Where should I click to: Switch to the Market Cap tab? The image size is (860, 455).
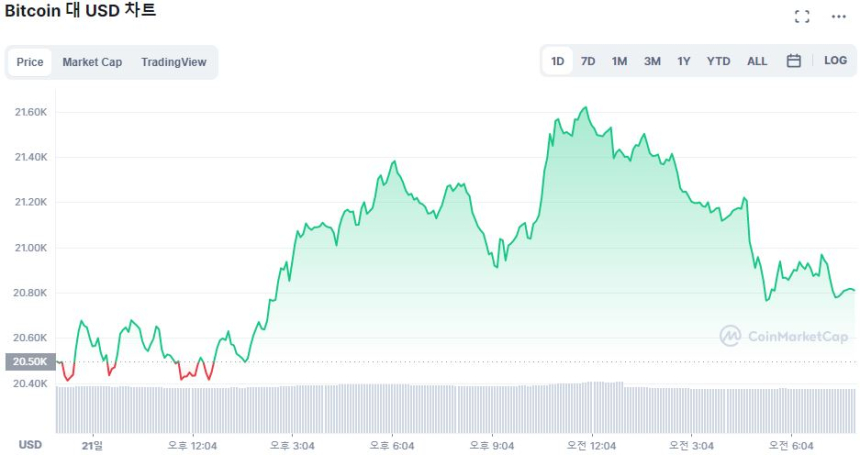tap(92, 62)
